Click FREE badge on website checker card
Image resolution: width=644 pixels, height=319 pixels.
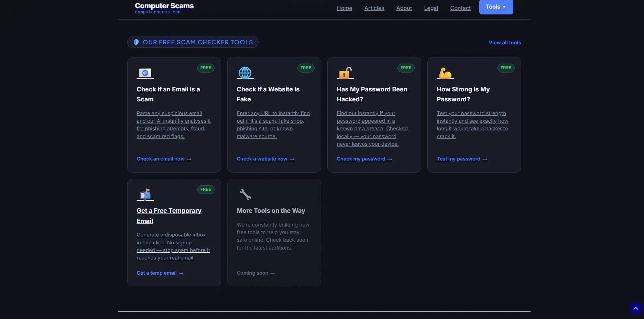pyautogui.click(x=306, y=68)
